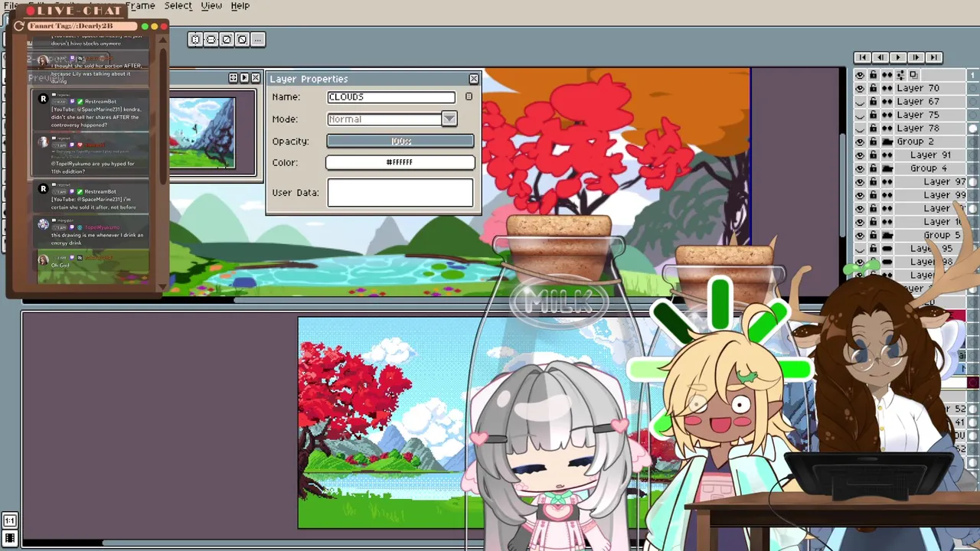Screen dimensions: 980x551
Task: Select frame 1 header in timeline
Action: pos(973,74)
